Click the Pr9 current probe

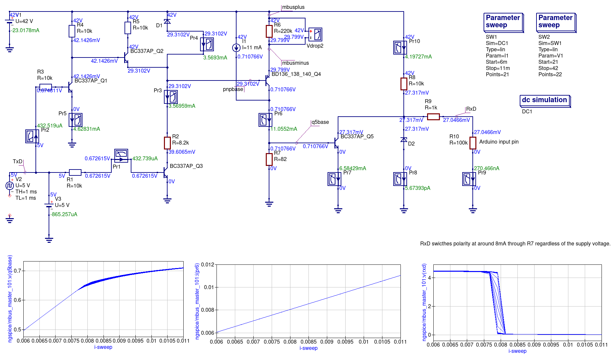[x=469, y=179]
